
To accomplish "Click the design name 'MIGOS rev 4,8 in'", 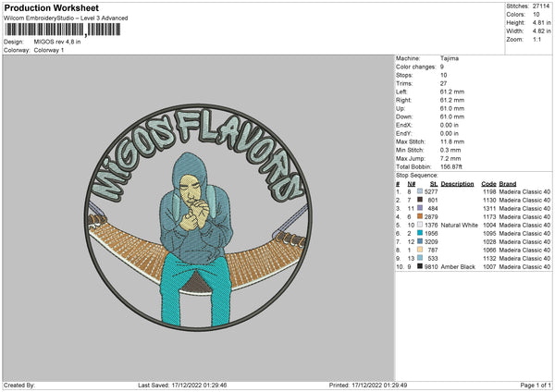I will point(57,42).
